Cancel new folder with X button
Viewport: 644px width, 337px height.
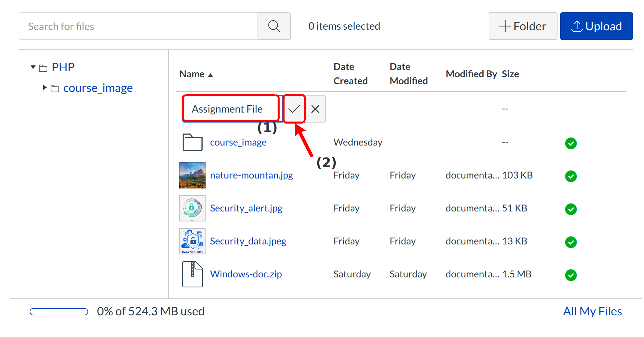coord(315,109)
